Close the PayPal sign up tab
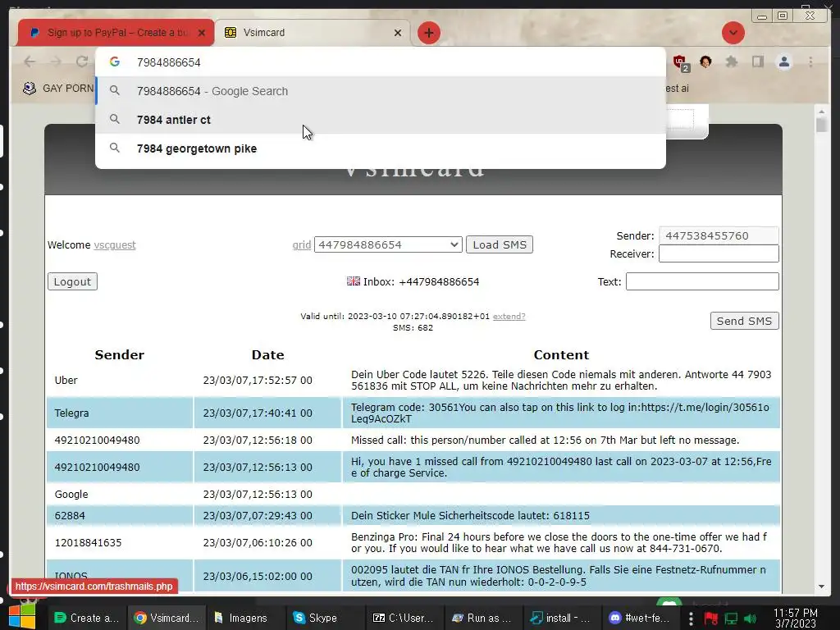The height and width of the screenshot is (630, 840). tap(202, 33)
